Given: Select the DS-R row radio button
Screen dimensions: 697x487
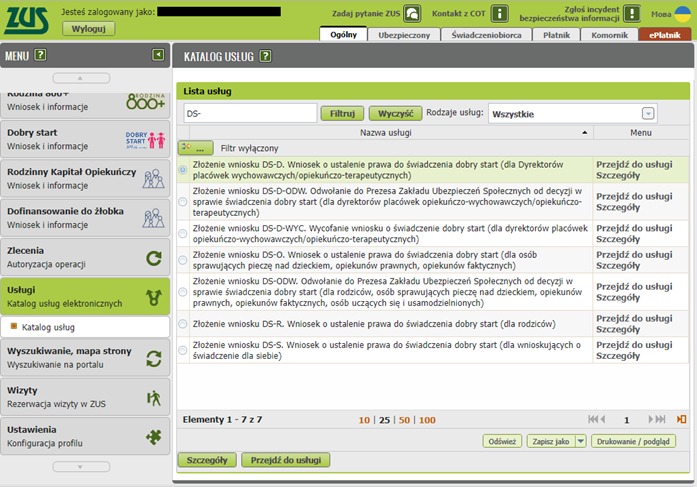Looking at the screenshot, I should pyautogui.click(x=183, y=323).
